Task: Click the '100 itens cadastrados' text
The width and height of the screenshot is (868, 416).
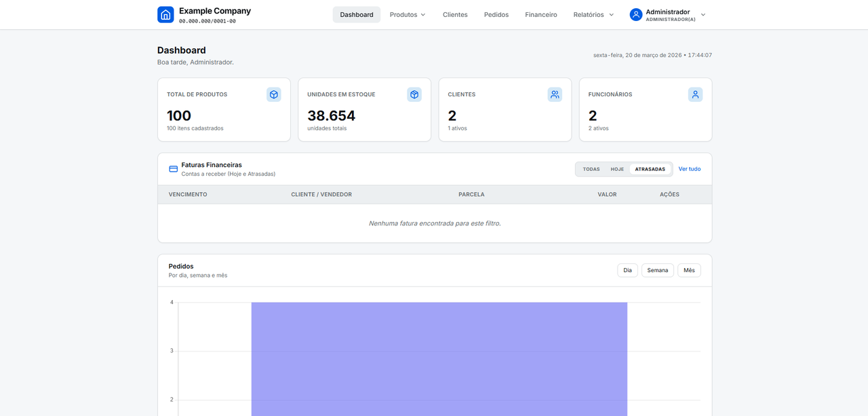Action: [195, 128]
